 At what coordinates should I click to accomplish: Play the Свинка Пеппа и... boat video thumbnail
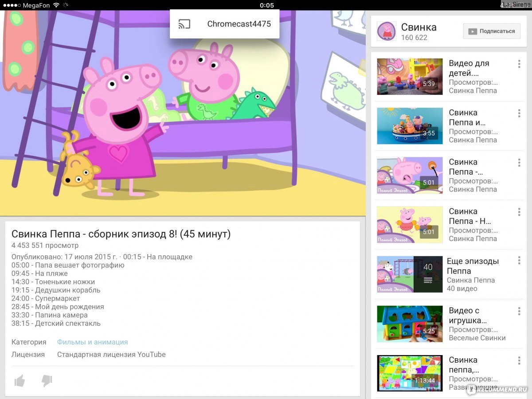pyautogui.click(x=409, y=125)
